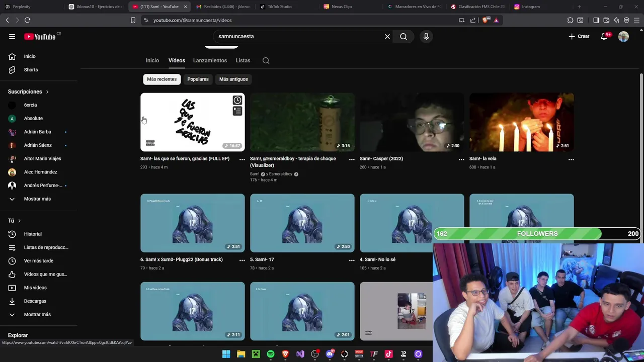
Task: Select the 'Más recientes' filter chip
Action: 162,79
